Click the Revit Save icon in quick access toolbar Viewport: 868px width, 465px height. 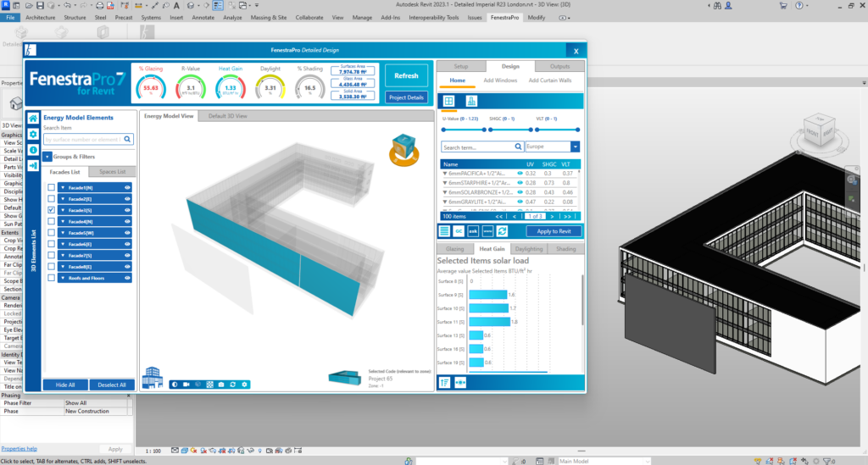[x=40, y=6]
